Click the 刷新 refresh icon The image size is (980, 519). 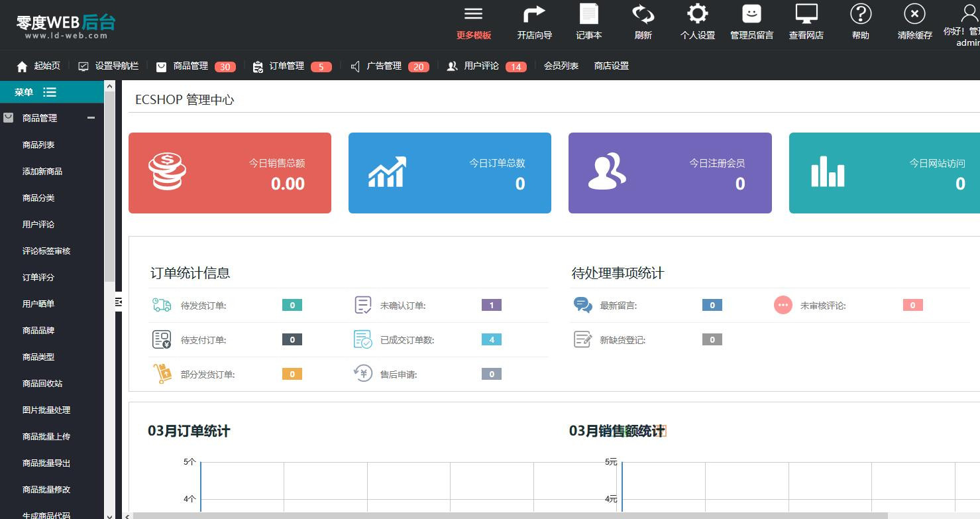click(643, 14)
